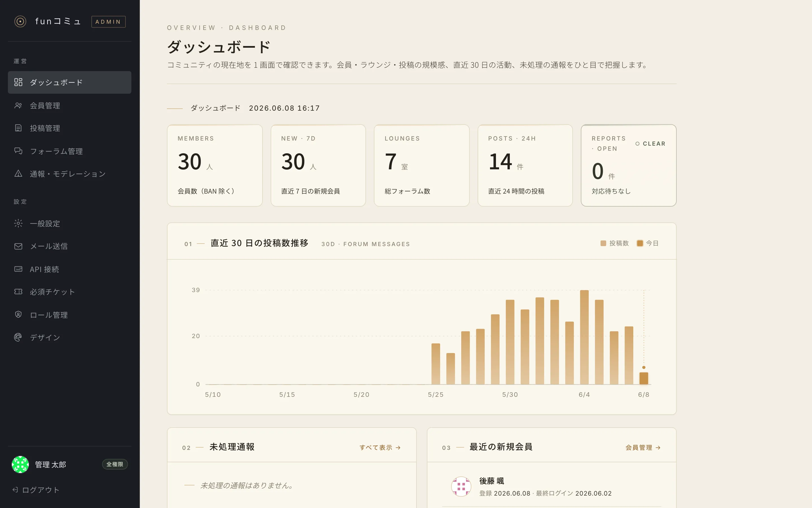Click the funコミュ logo icon
Viewport: 812px width, 508px height.
pyautogui.click(x=20, y=21)
